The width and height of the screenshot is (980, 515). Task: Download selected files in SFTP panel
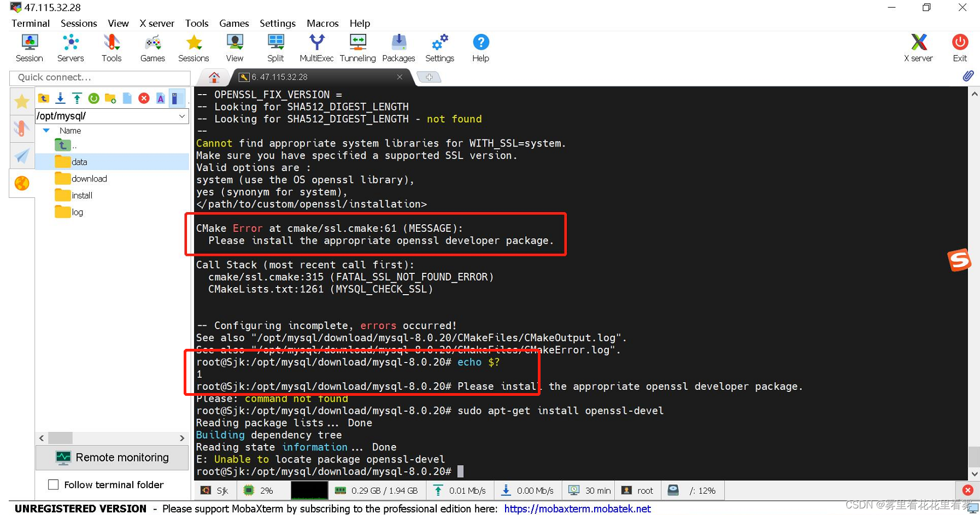(60, 98)
